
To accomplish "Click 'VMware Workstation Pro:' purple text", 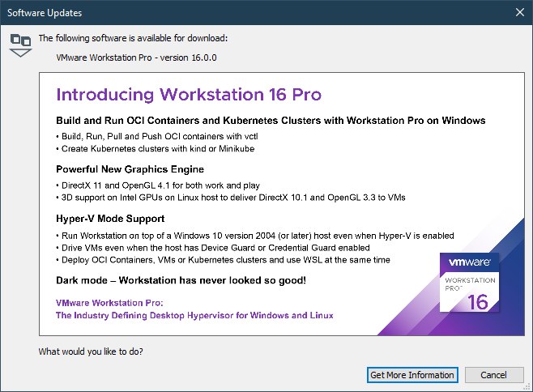I will coord(109,303).
